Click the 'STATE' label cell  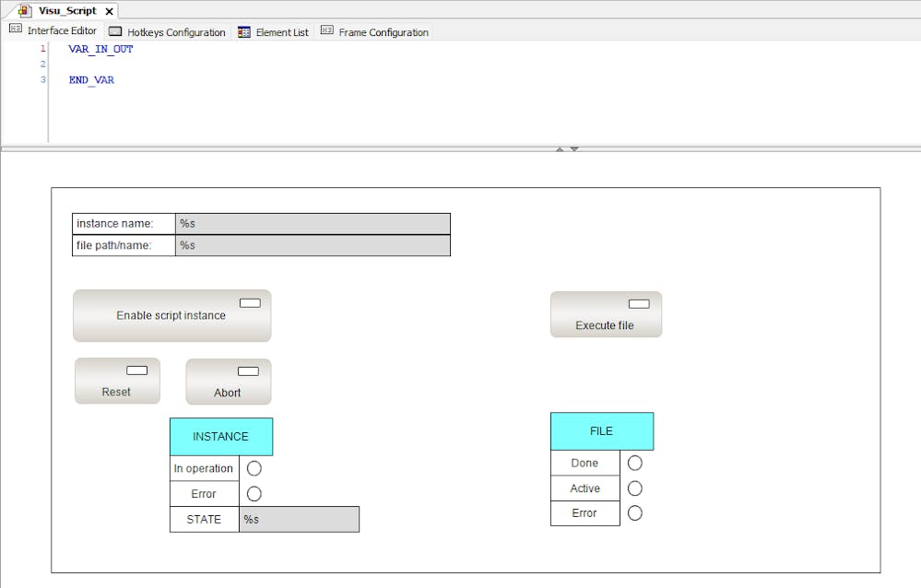tap(205, 519)
